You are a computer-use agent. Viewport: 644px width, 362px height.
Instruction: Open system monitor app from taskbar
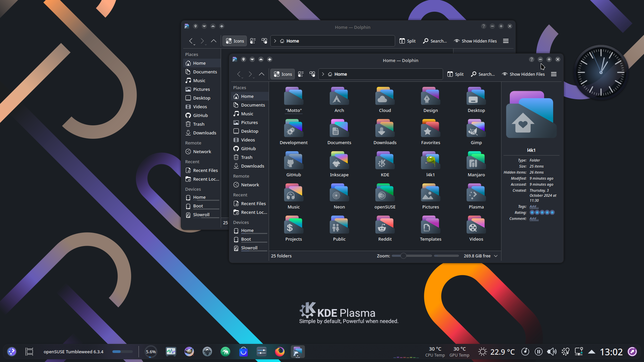coord(171,351)
